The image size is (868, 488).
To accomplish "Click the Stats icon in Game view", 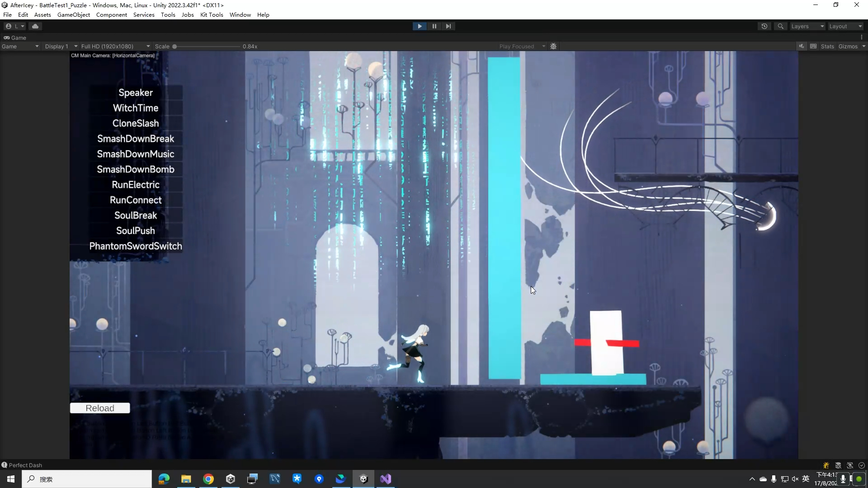I will (827, 46).
